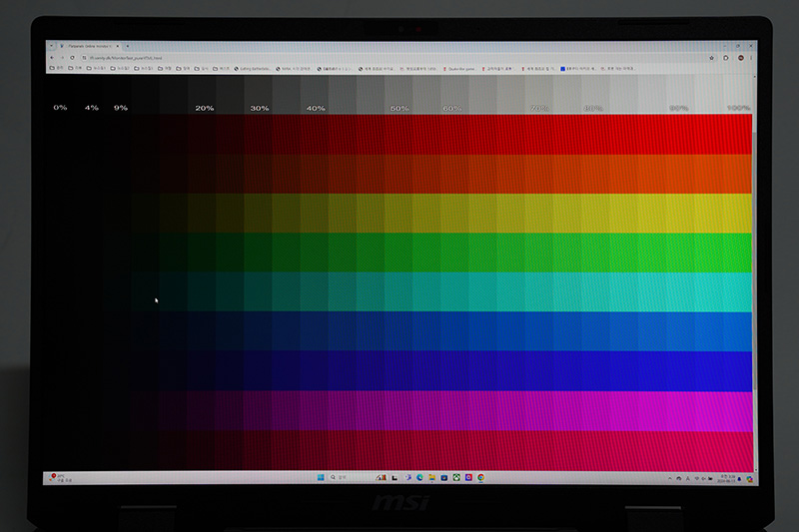This screenshot has height=532, width=799.
Task: Click the cyan swatch under 50%
Action: (399, 291)
